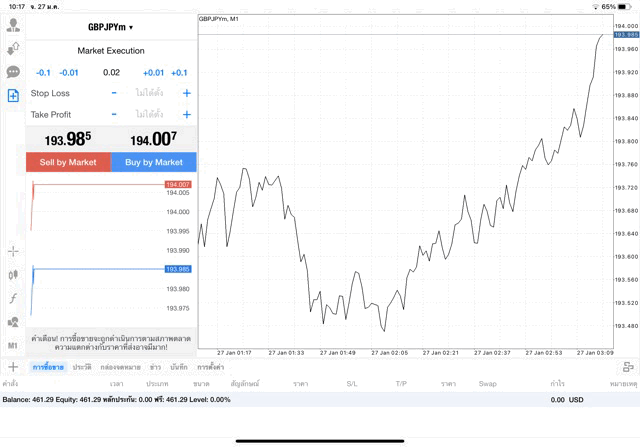Increase volume by 0.01
Viewport: 640px width, 447px height.
point(153,73)
